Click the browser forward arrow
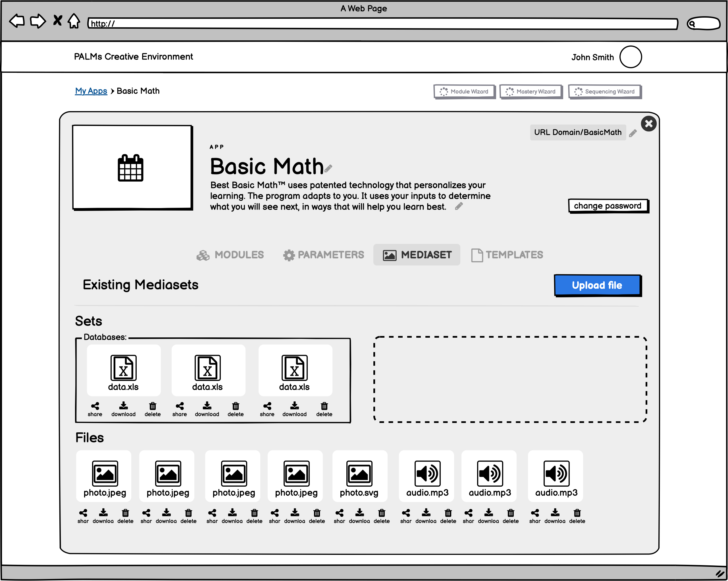Screen dimensions: 728x581 click(x=38, y=21)
